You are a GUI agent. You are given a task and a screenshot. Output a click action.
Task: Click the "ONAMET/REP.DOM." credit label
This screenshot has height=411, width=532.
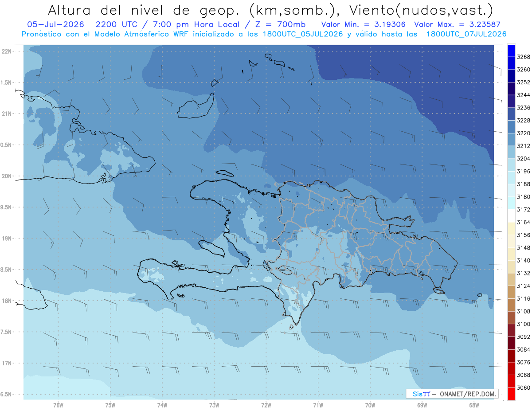click(467, 394)
